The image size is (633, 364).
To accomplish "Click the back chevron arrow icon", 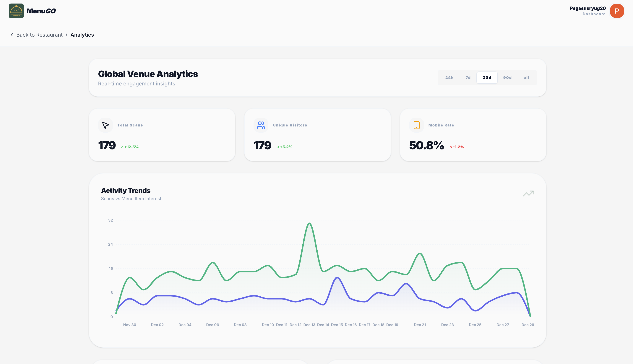I will click(12, 35).
